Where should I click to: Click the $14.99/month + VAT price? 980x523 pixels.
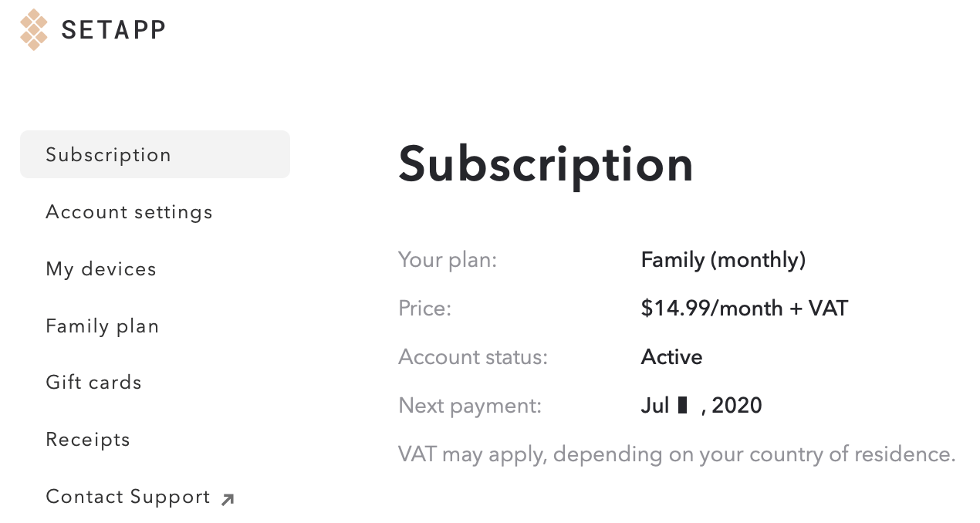tap(744, 309)
